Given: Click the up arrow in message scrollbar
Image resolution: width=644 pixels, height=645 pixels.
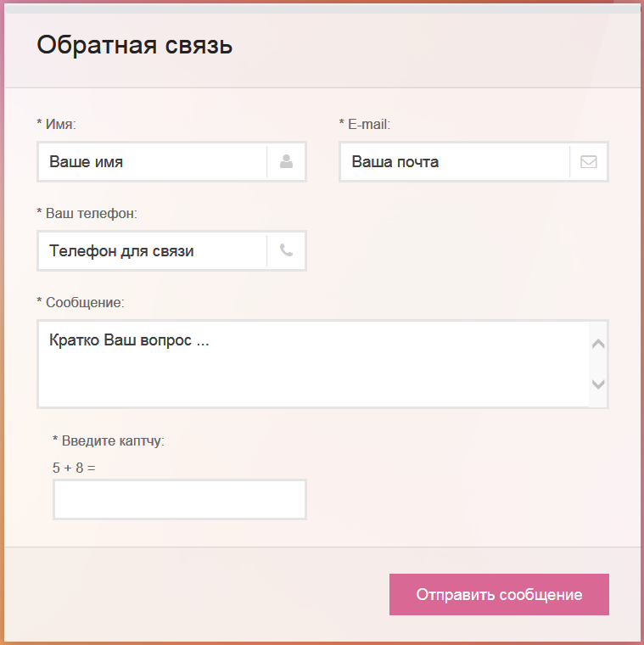Looking at the screenshot, I should pos(598,344).
